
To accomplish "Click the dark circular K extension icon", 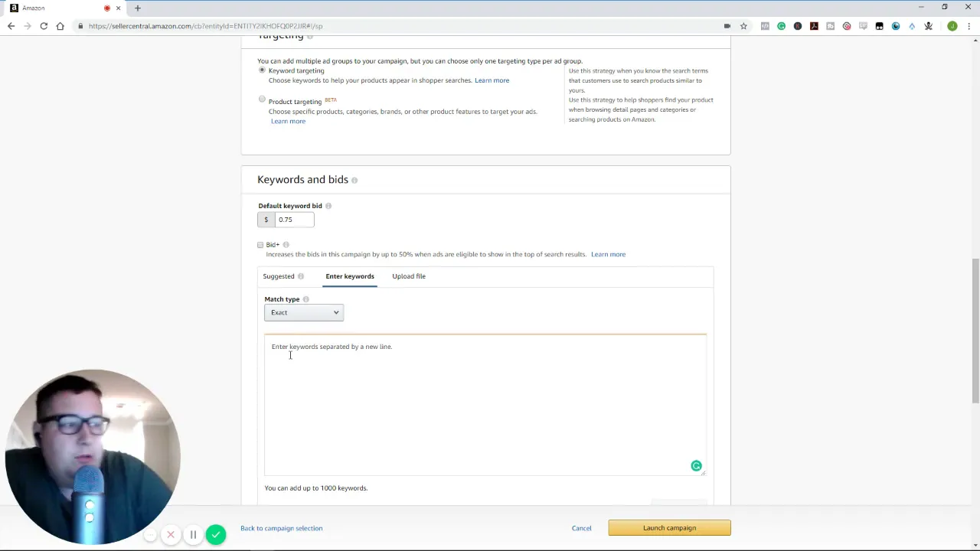I will click(798, 26).
